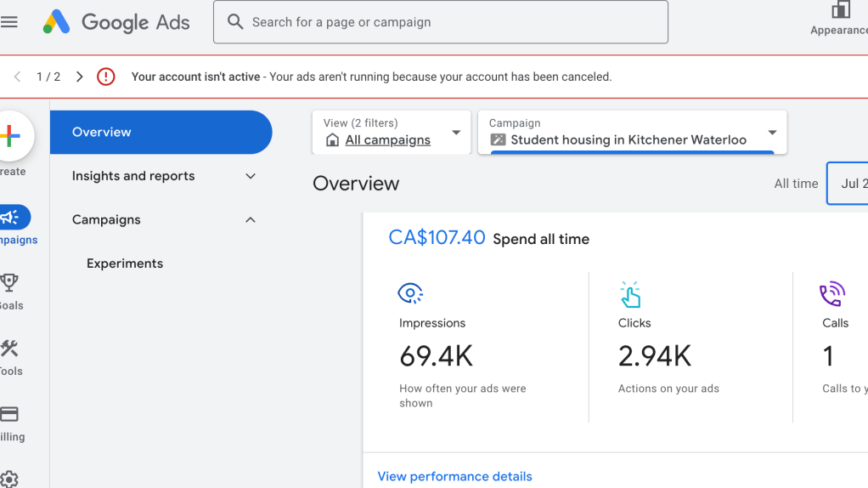Open Goals via the trophy icon
Screen dimensions: 868x488
point(9,282)
